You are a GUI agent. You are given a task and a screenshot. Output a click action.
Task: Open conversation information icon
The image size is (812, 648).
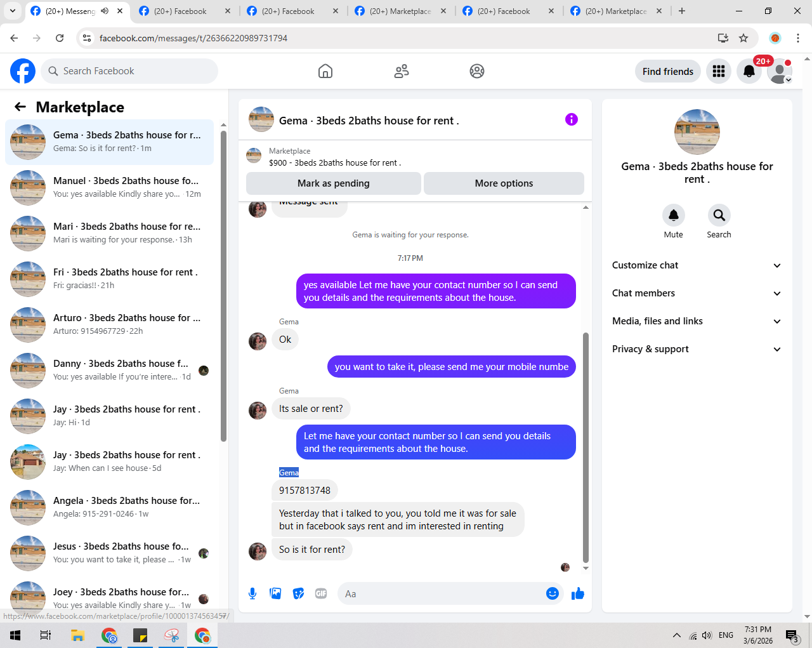572,119
